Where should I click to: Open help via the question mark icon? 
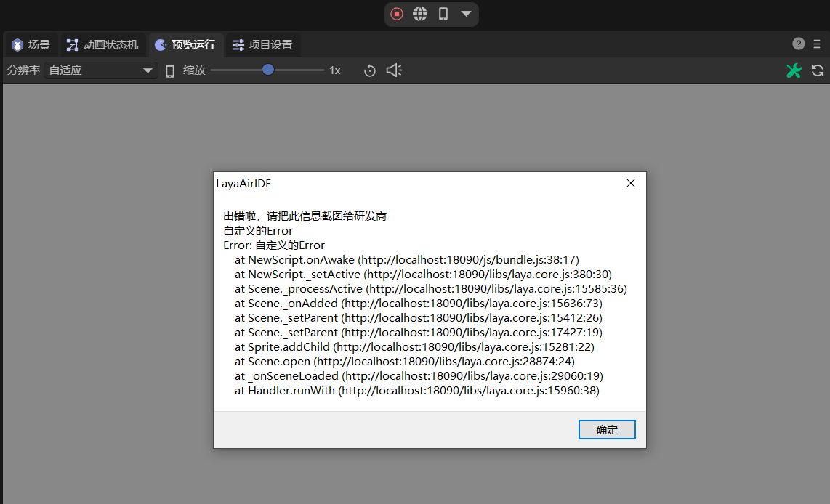pyautogui.click(x=798, y=44)
